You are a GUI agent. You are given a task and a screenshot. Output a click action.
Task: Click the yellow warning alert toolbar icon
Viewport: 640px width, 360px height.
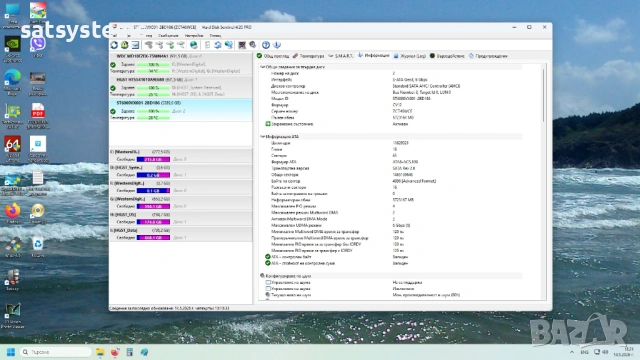pos(124,45)
